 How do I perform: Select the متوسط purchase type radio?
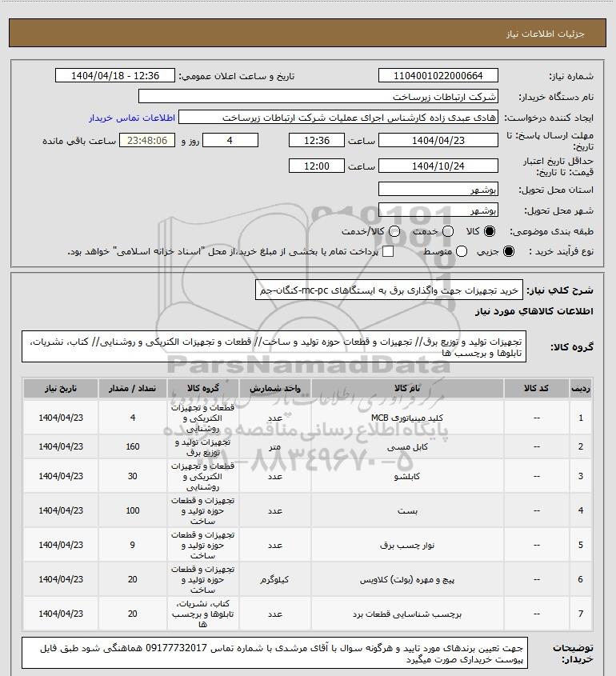click(x=462, y=251)
